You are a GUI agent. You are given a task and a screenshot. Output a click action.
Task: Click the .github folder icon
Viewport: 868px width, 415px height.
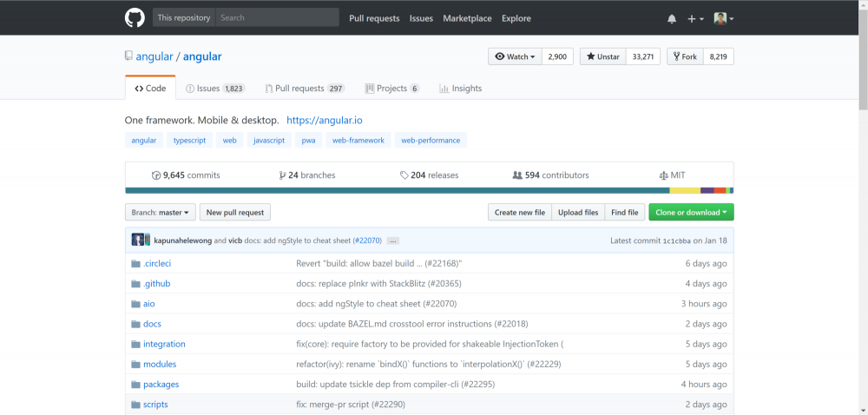click(135, 284)
